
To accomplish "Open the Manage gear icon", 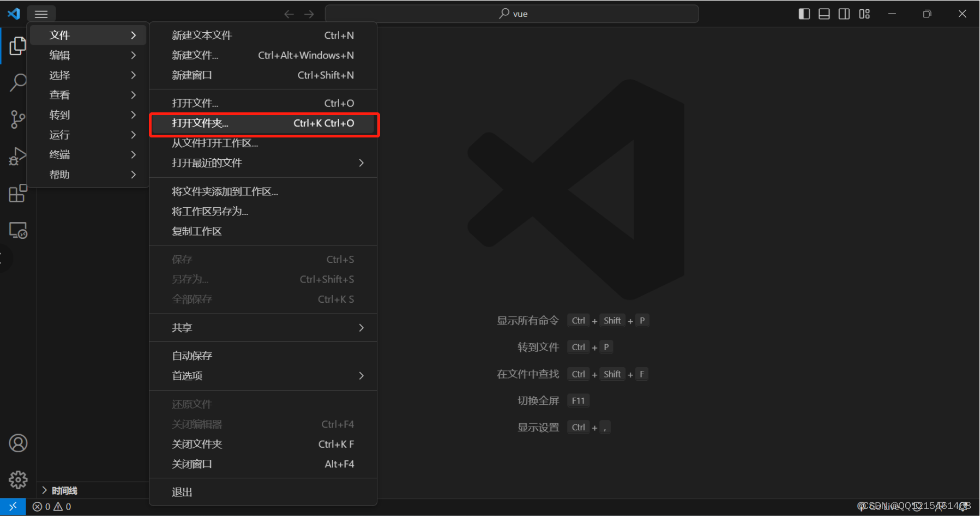I will [18, 479].
